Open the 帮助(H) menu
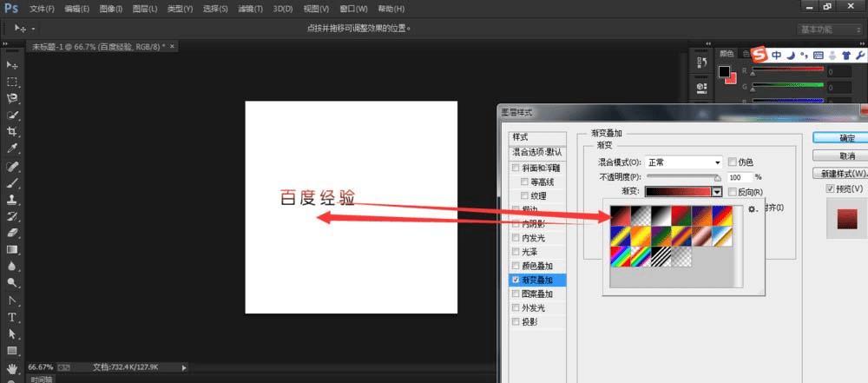The image size is (868, 383). [391, 10]
